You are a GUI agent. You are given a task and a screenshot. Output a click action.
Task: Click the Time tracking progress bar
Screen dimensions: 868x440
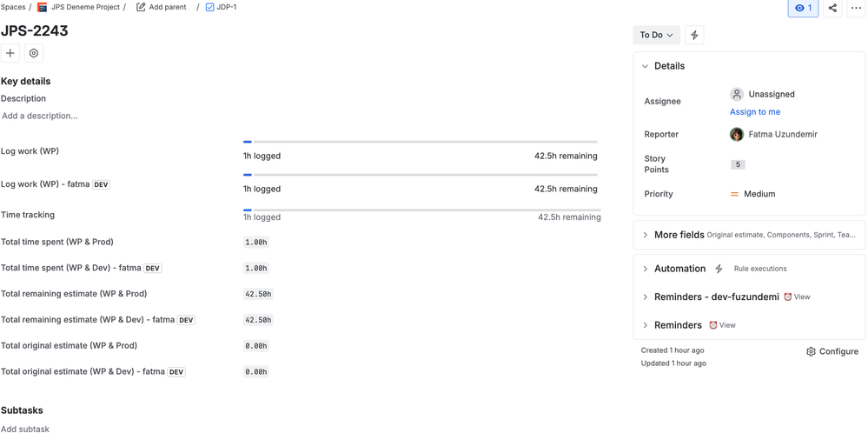click(421, 210)
